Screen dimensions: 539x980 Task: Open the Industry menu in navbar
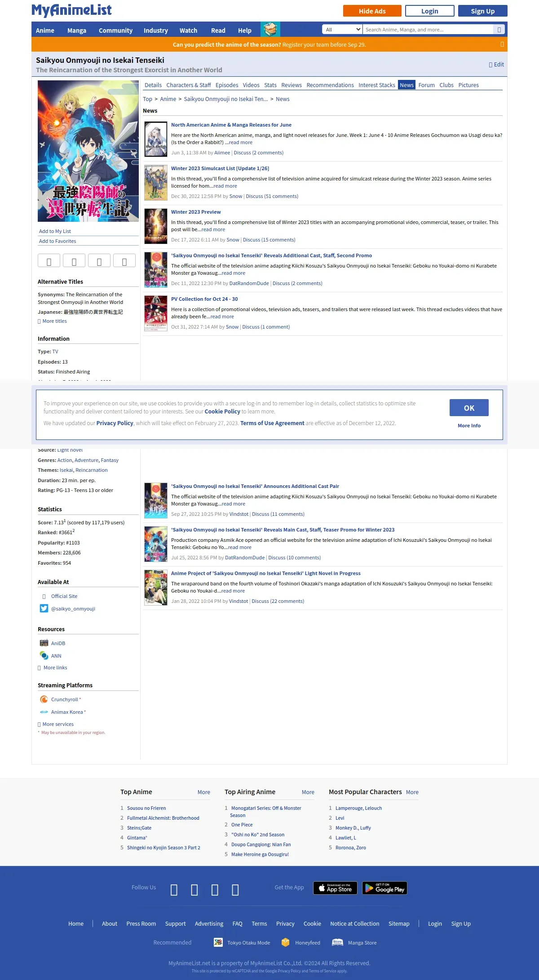156,31
